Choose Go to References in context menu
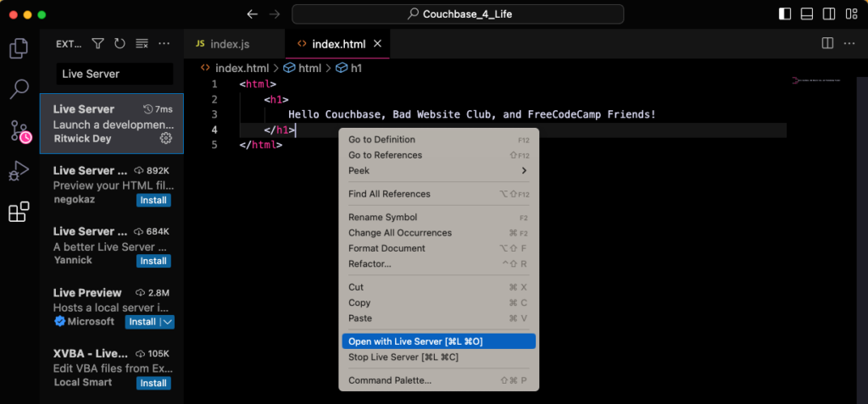The height and width of the screenshot is (404, 868). [x=438, y=155]
